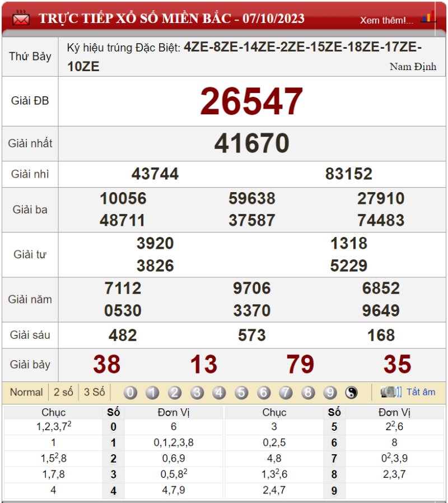Click the Nam Định province label
448x503 pixels.
click(413, 67)
